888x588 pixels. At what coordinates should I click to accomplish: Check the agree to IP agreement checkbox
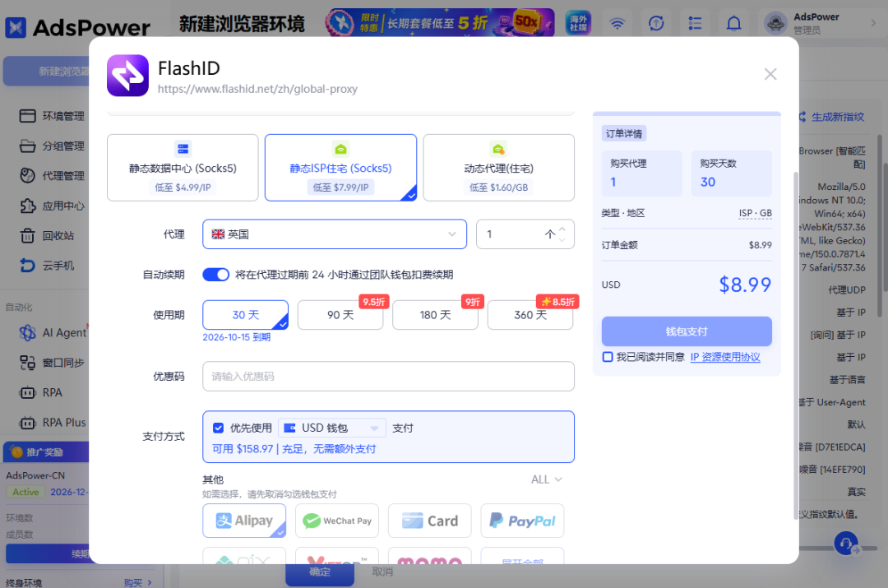(608, 357)
